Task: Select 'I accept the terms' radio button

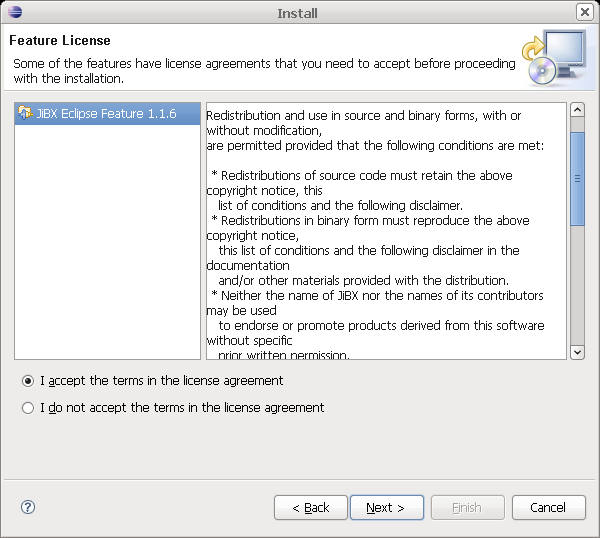Action: pos(28,381)
